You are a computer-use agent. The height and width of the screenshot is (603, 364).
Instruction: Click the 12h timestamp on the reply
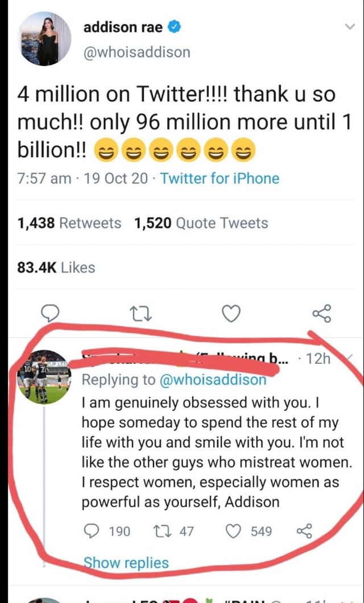318,359
